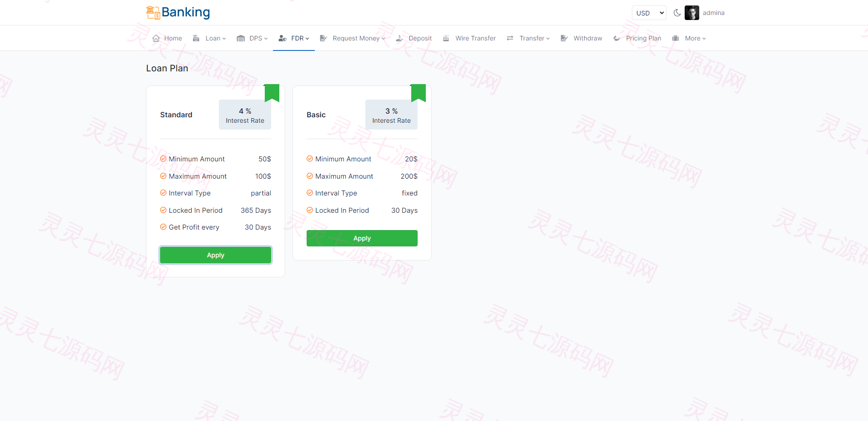Click the Standard 50$ minimum value
The image size is (868, 421).
pyautogui.click(x=265, y=159)
